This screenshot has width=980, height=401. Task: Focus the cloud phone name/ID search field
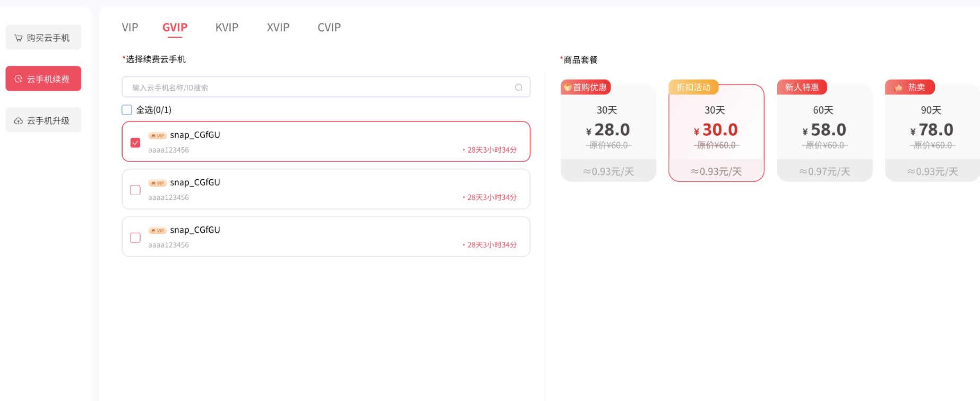coord(319,88)
